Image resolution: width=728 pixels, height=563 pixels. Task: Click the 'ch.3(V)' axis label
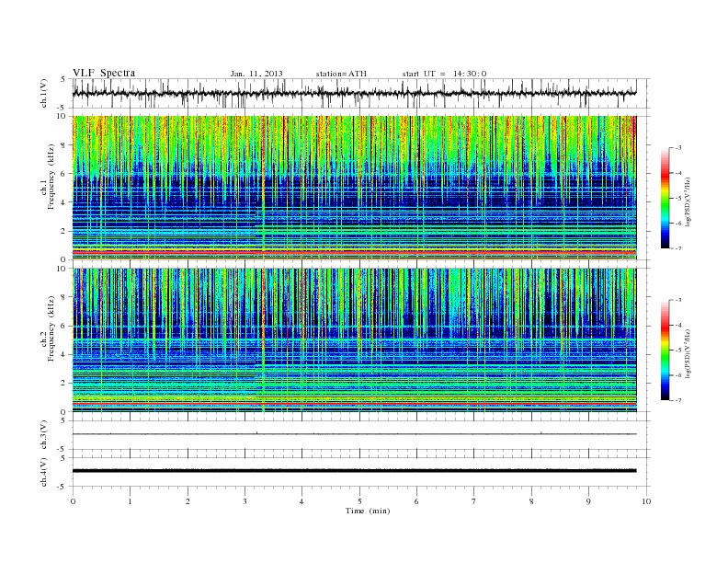[43, 435]
